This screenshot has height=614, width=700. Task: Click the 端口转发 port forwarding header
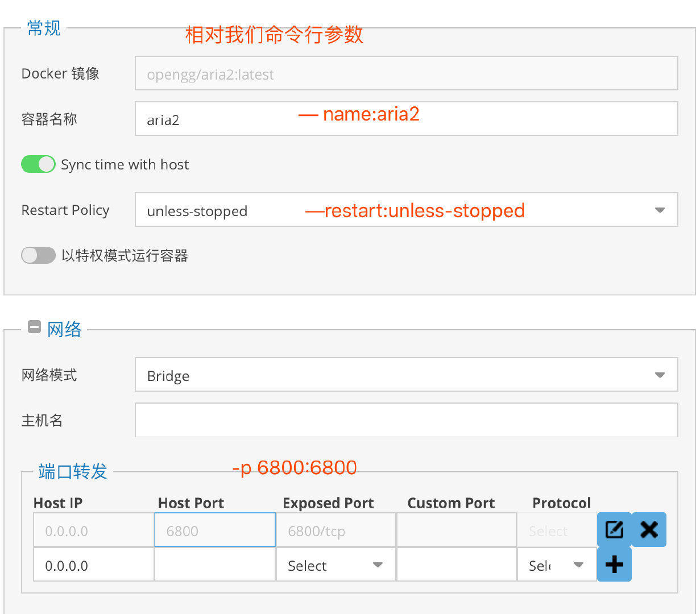[x=72, y=471]
